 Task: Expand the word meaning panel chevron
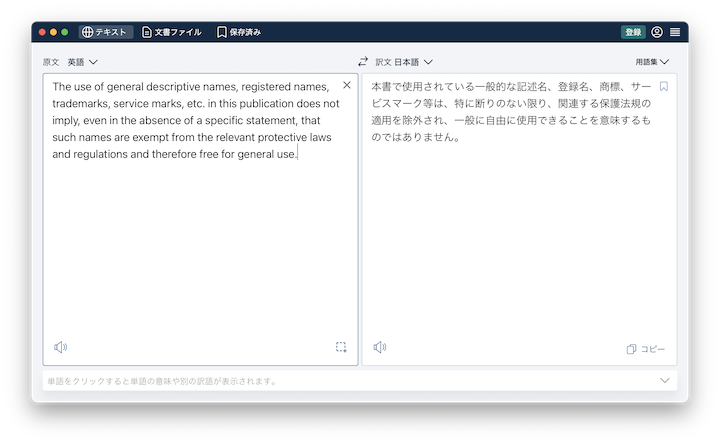[x=664, y=381]
